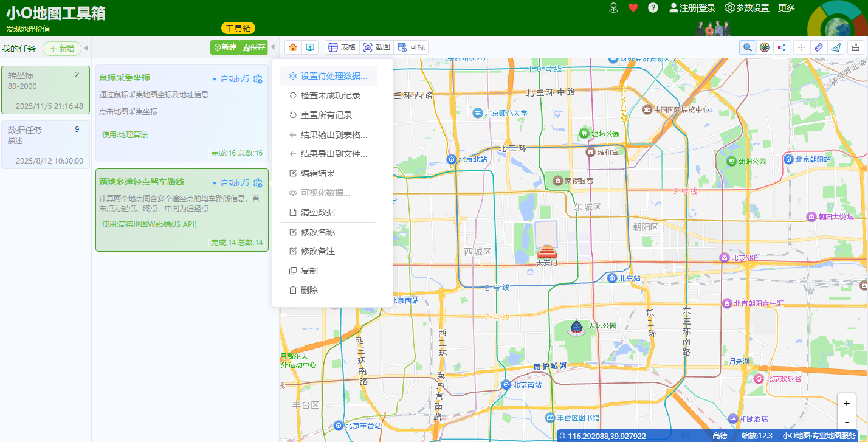Click the 北京南站 railway marker
This screenshot has width=868, height=442.
pos(506,384)
